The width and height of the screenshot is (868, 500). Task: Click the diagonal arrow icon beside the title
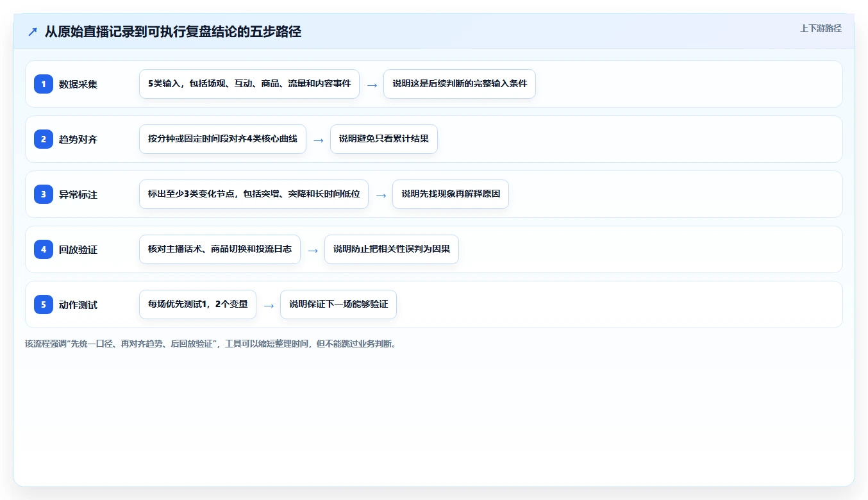[x=33, y=31]
